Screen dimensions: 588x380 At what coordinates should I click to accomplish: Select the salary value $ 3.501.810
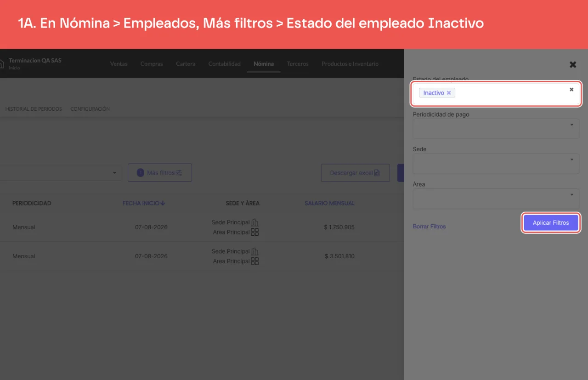click(339, 256)
